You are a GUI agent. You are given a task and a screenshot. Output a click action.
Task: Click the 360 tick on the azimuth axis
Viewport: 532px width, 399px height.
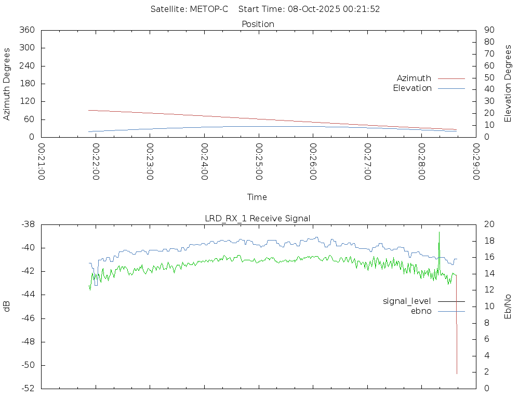(26, 30)
